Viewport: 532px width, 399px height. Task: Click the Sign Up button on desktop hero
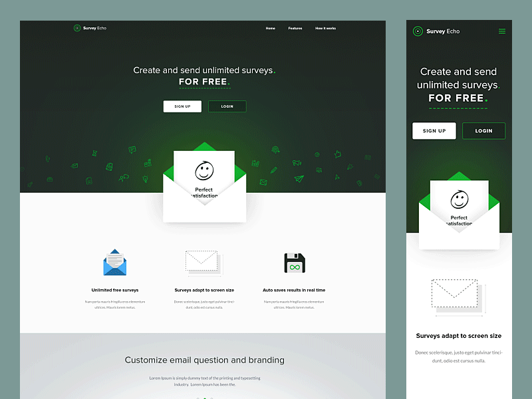tap(182, 106)
